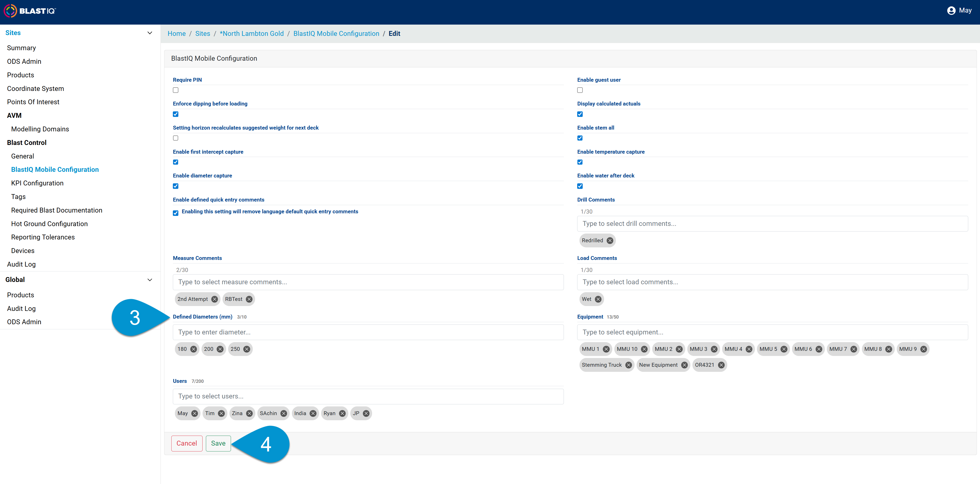This screenshot has width=980, height=484.
Task: Remove MMU 3 from equipment
Action: pos(714,349)
